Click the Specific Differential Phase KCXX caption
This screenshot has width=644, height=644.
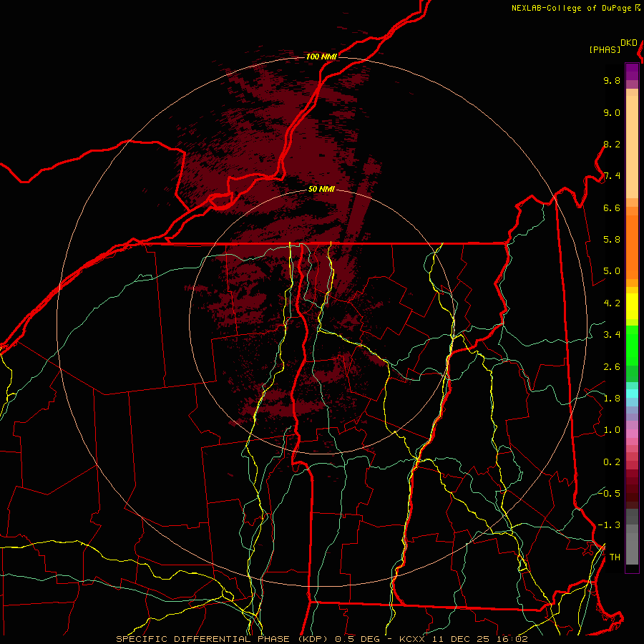pos(321,639)
